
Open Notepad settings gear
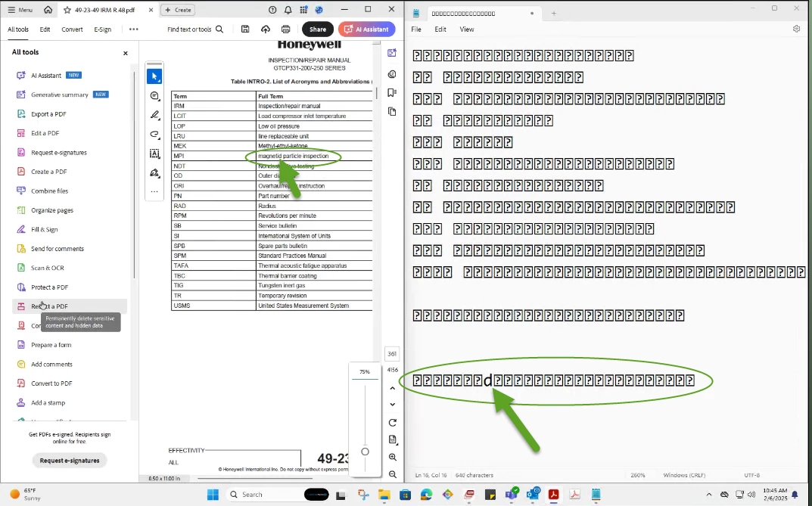pos(796,29)
